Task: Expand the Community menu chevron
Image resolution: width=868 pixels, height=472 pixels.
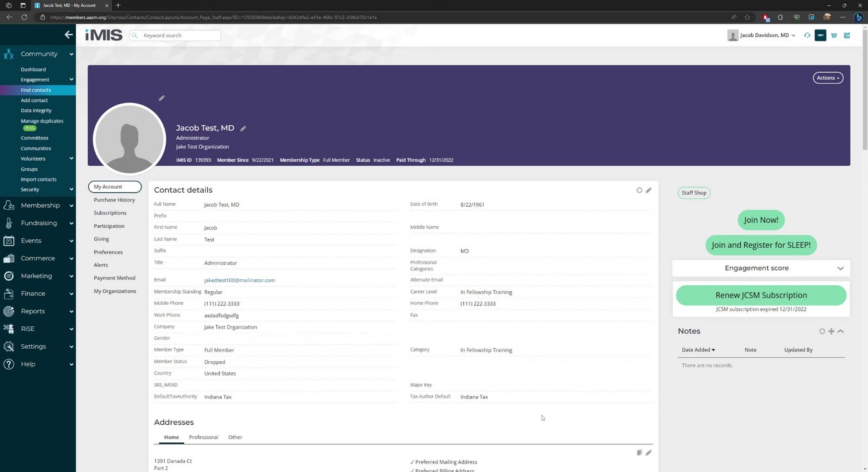Action: pos(71,54)
